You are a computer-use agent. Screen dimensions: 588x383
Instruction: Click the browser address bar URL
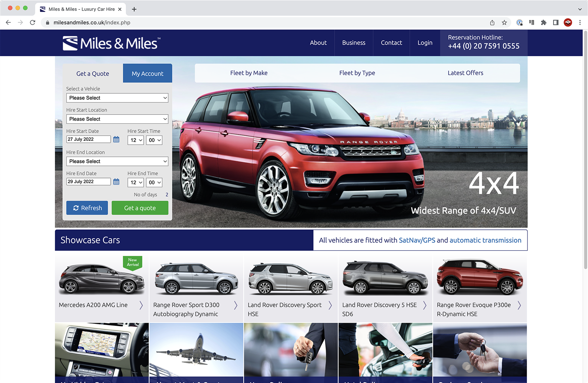pos(92,22)
